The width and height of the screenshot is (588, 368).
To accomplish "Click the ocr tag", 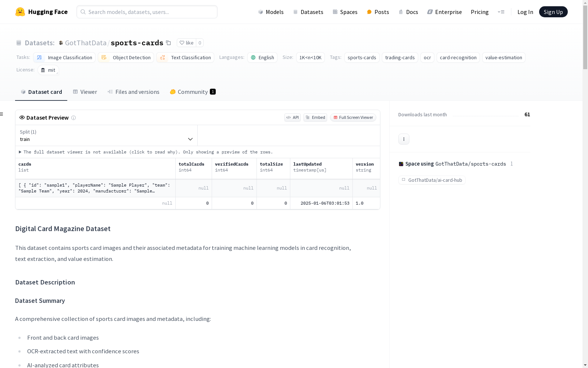I will 427,57.
